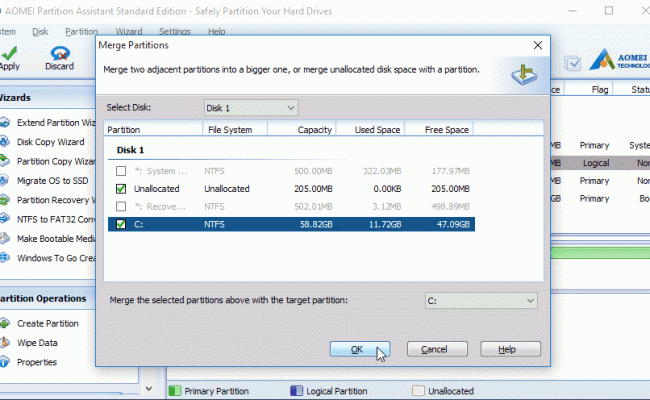The height and width of the screenshot is (400, 650).
Task: Click the Wipe Data icon
Action: point(5,342)
